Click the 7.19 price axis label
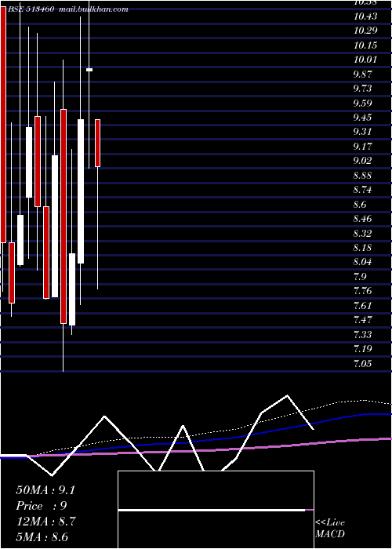 pos(362,349)
